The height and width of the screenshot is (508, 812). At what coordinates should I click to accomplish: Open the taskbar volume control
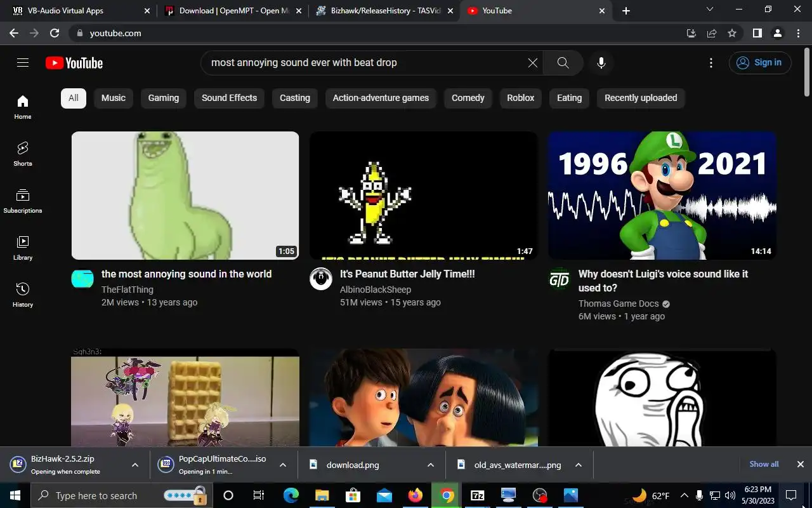coord(730,495)
